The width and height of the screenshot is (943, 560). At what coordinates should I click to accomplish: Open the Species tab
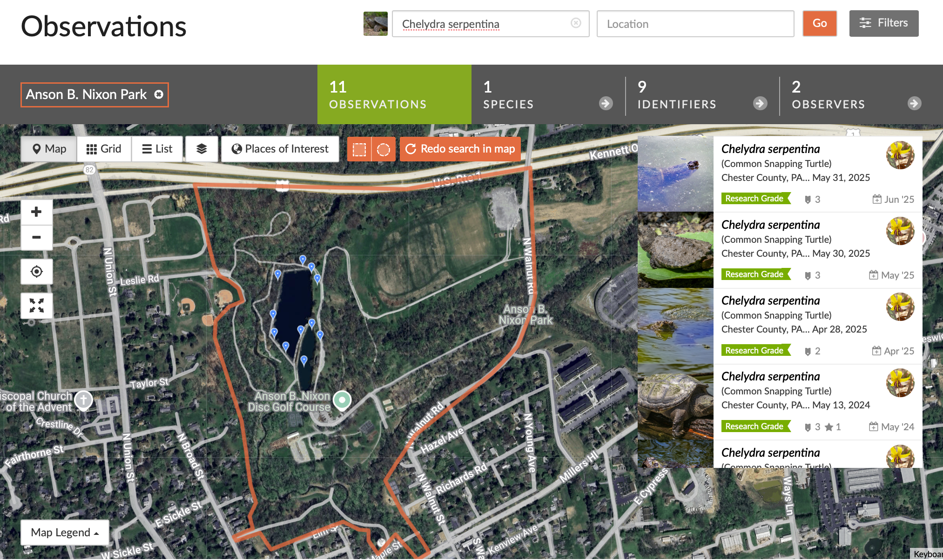pyautogui.click(x=548, y=94)
